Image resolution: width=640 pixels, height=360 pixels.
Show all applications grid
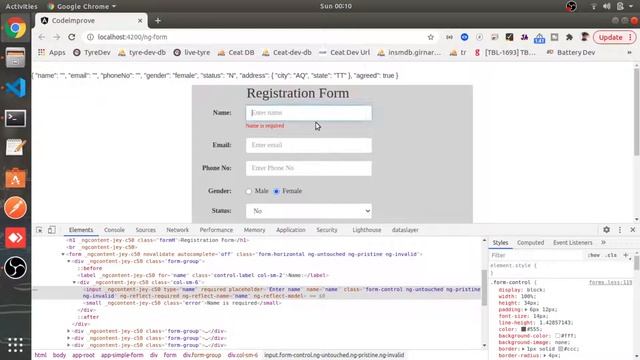[16, 345]
